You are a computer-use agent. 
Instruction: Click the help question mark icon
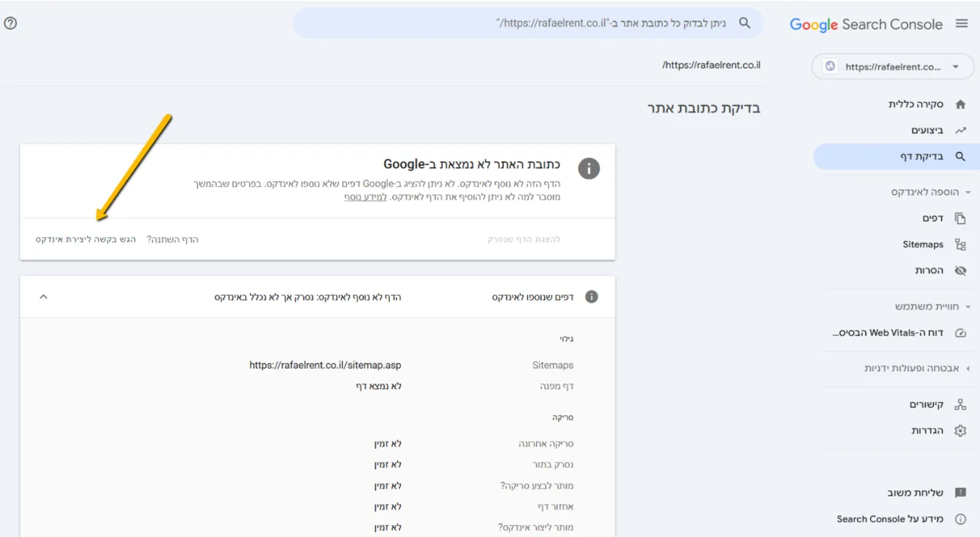pyautogui.click(x=10, y=23)
